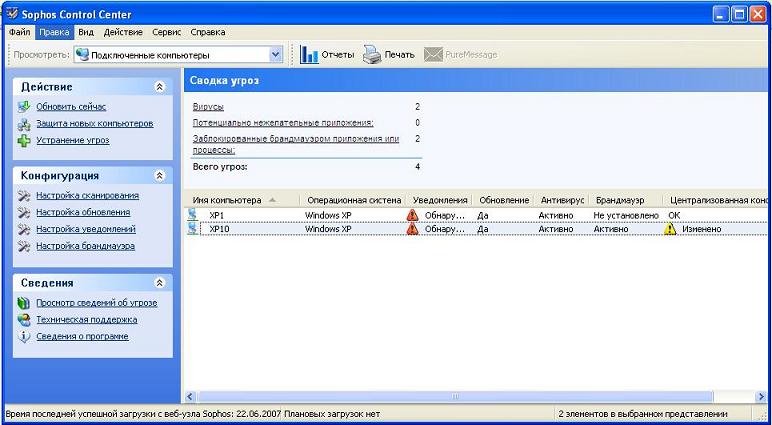The width and height of the screenshot is (772, 425).
Task: Collapse the Сведения panel
Action: [159, 283]
